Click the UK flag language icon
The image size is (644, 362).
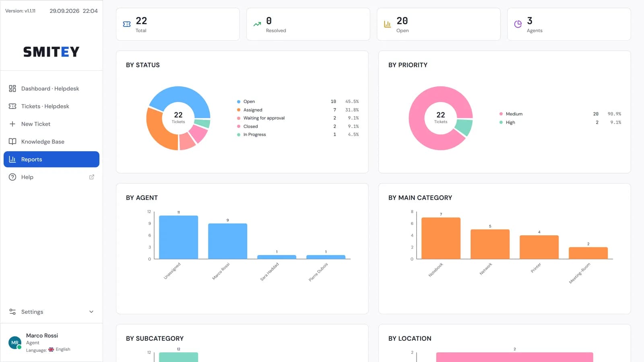click(x=51, y=350)
